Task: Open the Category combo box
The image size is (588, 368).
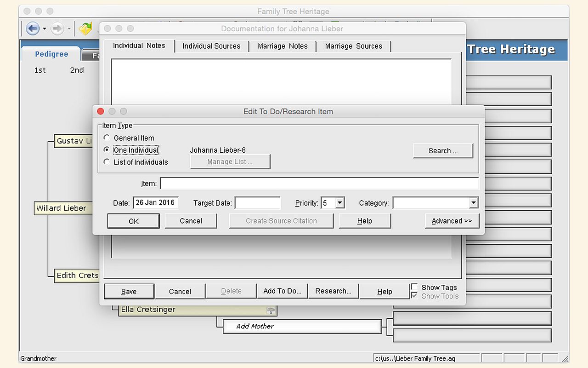Action: [x=473, y=203]
